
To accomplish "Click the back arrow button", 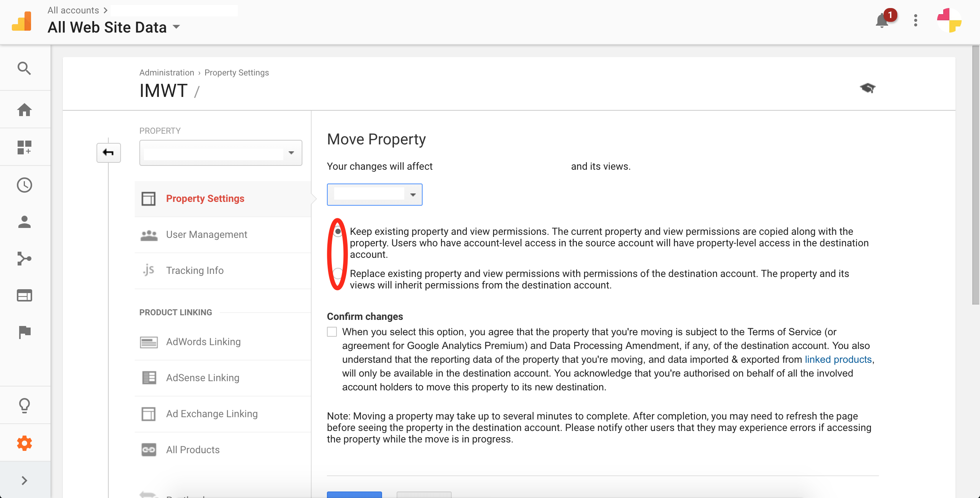I will [x=108, y=153].
